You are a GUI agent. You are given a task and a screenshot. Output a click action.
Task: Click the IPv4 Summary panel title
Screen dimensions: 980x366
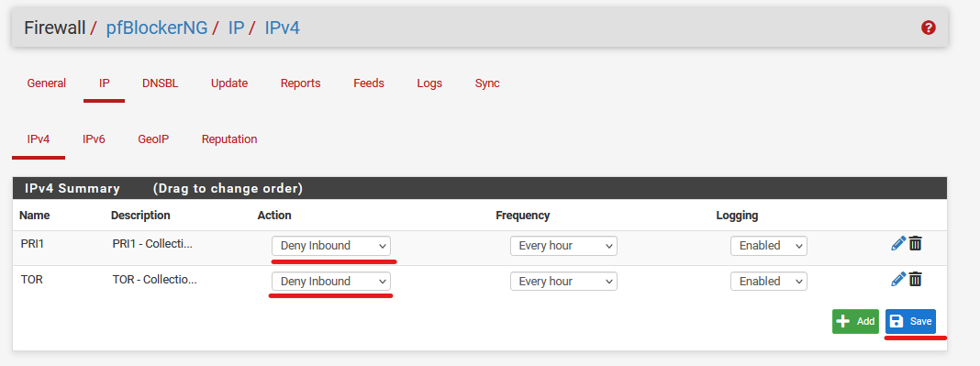72,188
